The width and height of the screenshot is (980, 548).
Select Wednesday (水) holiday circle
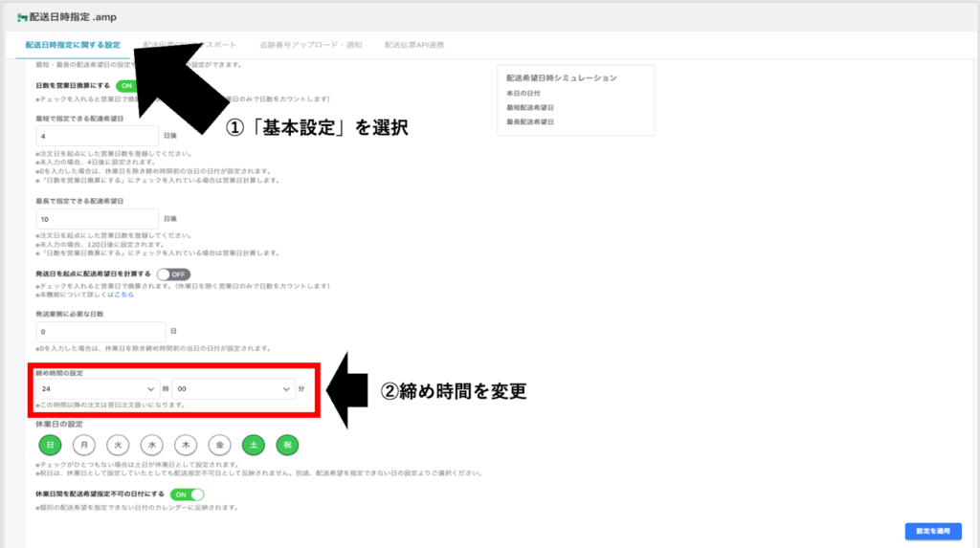152,445
